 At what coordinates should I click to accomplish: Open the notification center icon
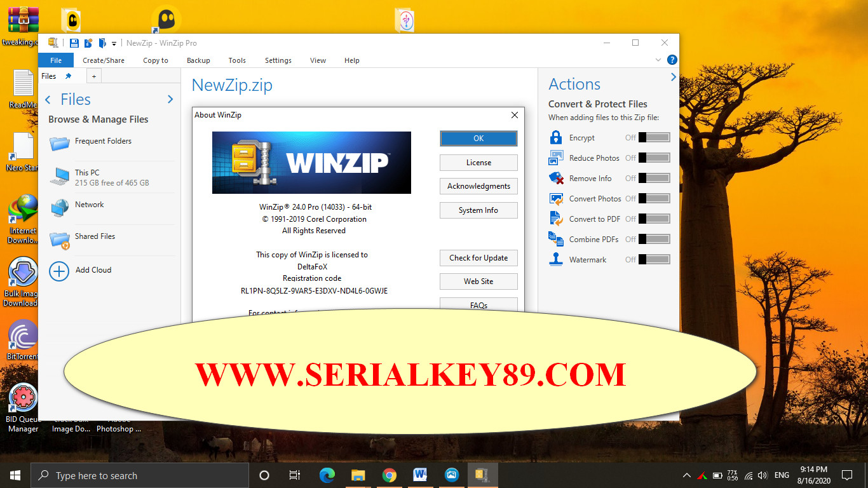(847, 475)
